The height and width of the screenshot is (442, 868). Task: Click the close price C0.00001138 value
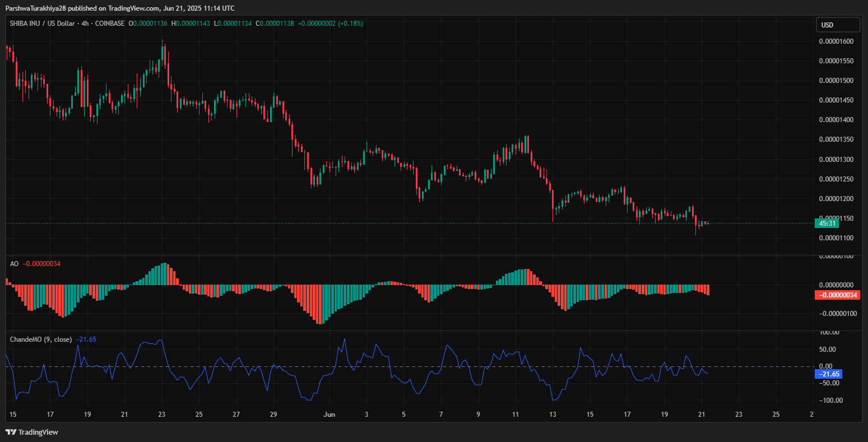click(x=275, y=24)
